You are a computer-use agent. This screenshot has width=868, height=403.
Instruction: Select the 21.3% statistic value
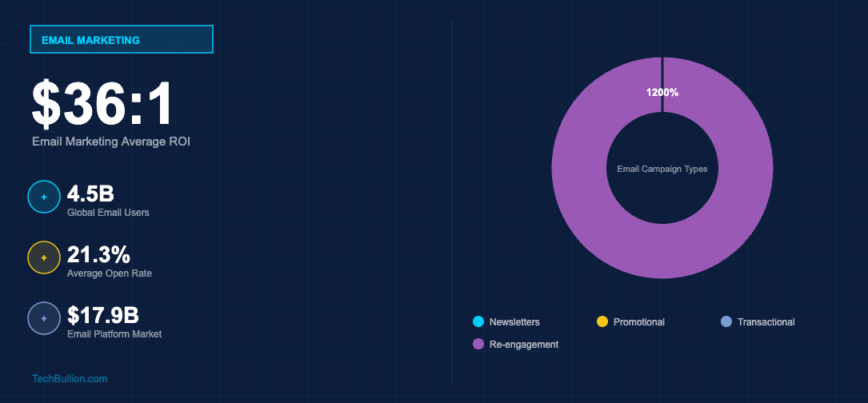coord(98,254)
